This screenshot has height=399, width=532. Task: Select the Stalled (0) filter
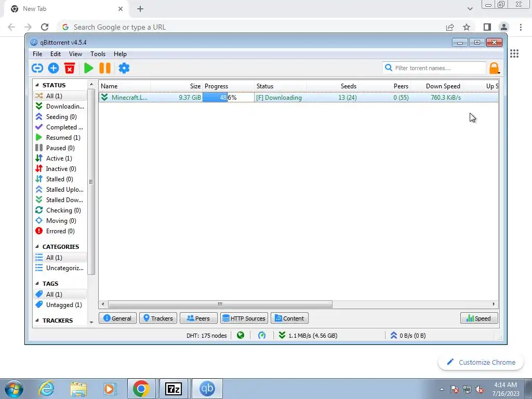coord(60,179)
